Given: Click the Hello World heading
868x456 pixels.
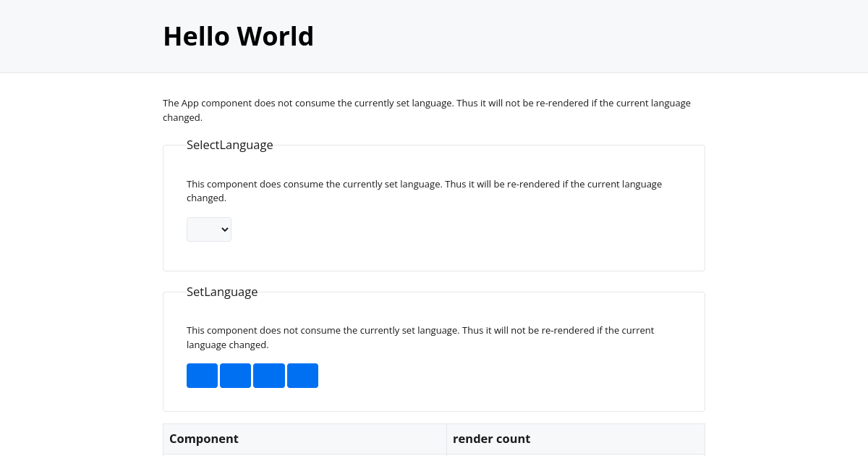Looking at the screenshot, I should click(x=238, y=35).
